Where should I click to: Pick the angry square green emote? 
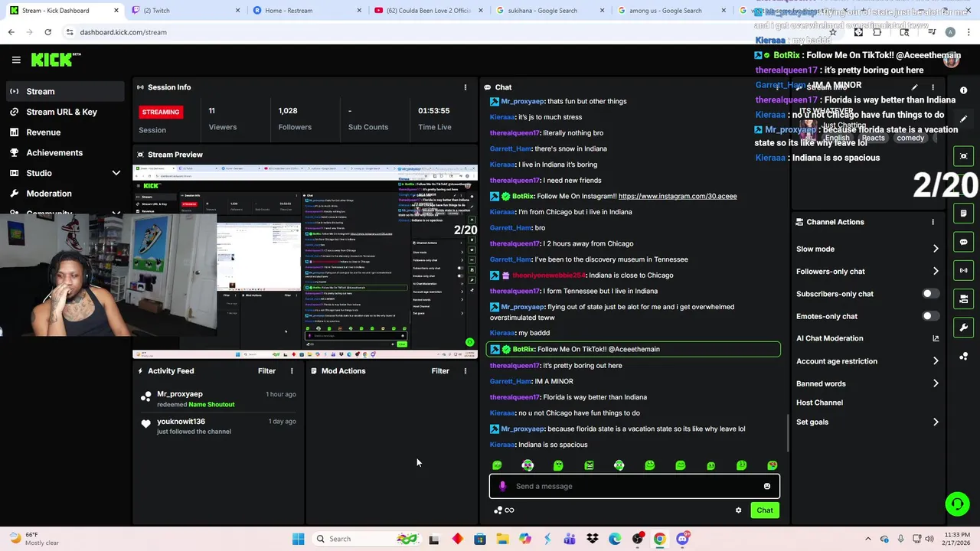pos(589,465)
